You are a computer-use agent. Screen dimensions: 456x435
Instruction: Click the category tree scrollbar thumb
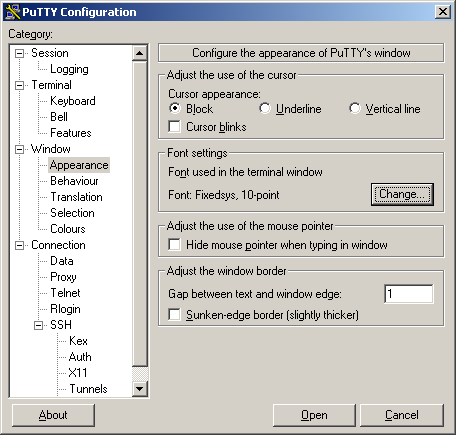[x=140, y=213]
